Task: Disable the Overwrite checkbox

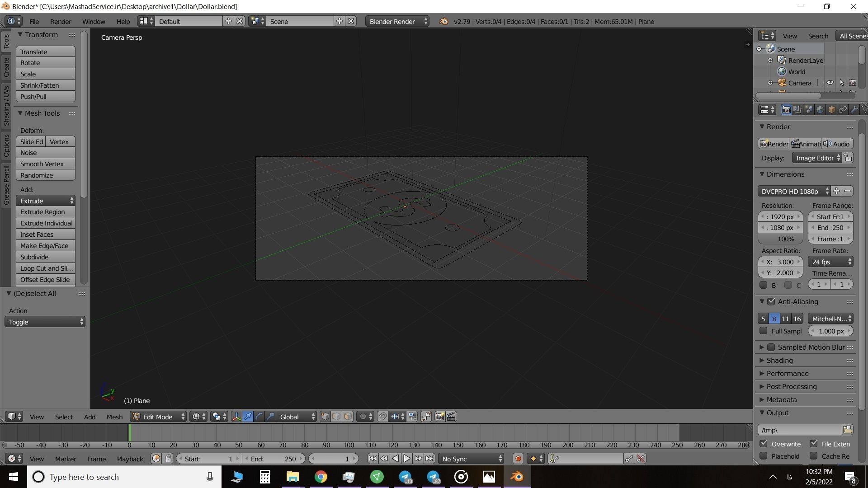Action: point(764,443)
